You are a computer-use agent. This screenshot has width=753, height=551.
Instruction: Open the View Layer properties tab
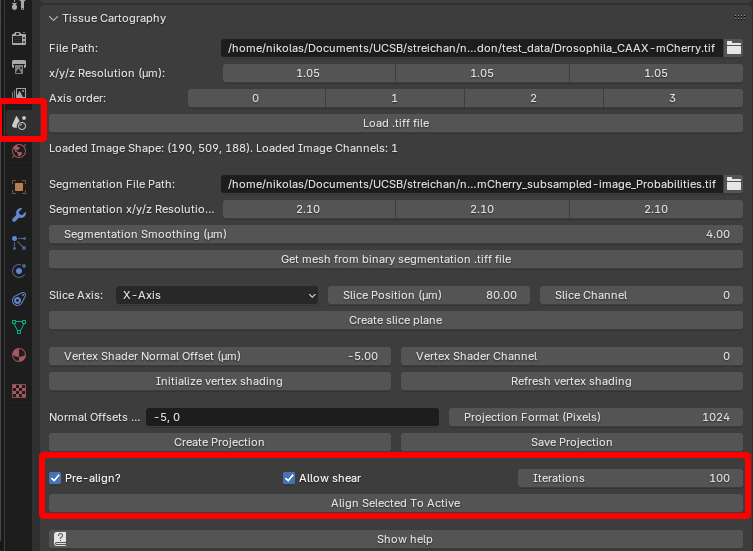click(x=19, y=93)
